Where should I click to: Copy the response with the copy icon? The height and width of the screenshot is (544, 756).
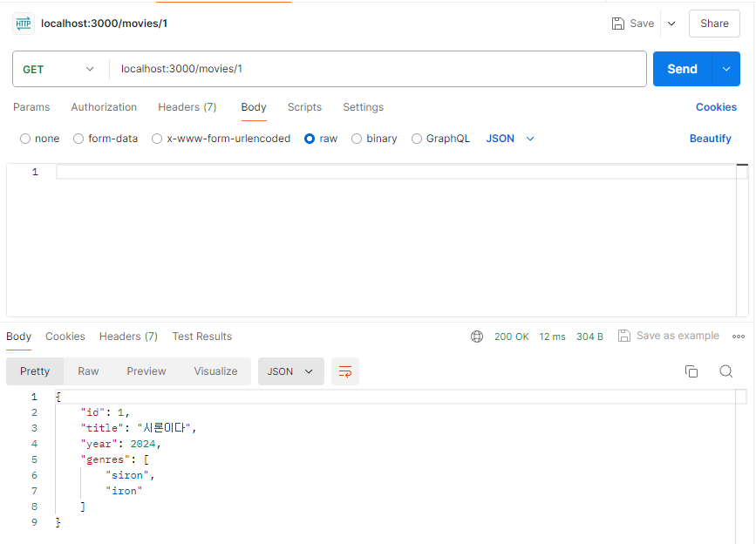click(691, 371)
